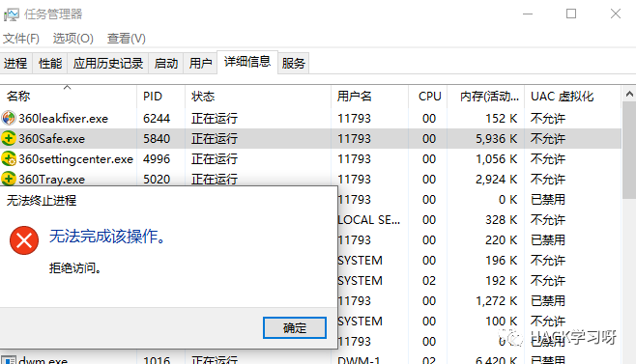Click the scrollbar up arrow
Screen dimensions: 636x364
[x=629, y=95]
